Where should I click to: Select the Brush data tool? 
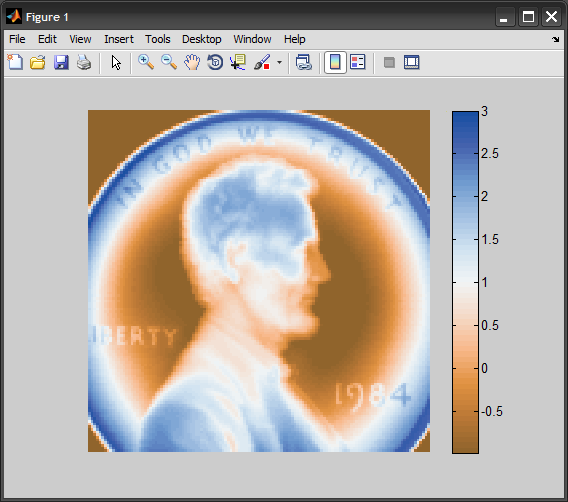262,62
